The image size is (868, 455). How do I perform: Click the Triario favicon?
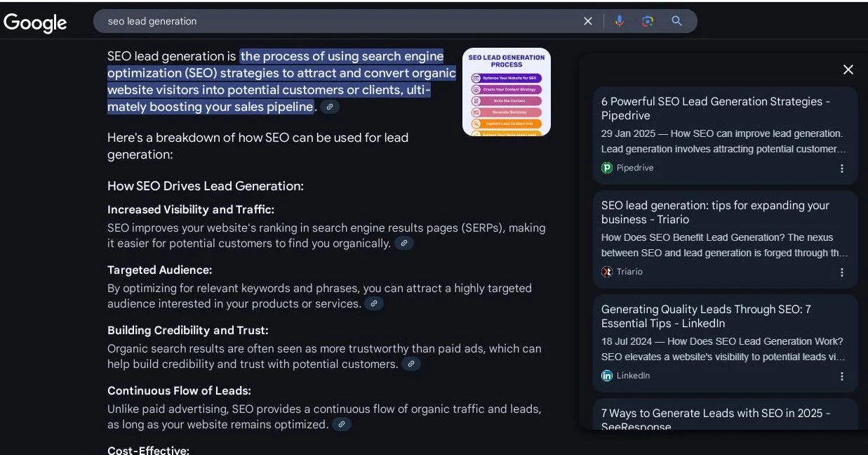(x=607, y=272)
